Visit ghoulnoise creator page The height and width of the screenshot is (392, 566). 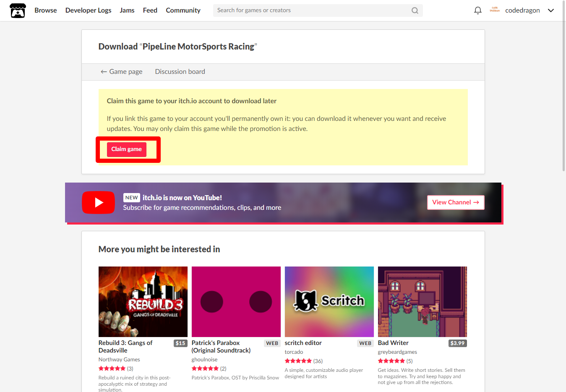[x=204, y=360]
